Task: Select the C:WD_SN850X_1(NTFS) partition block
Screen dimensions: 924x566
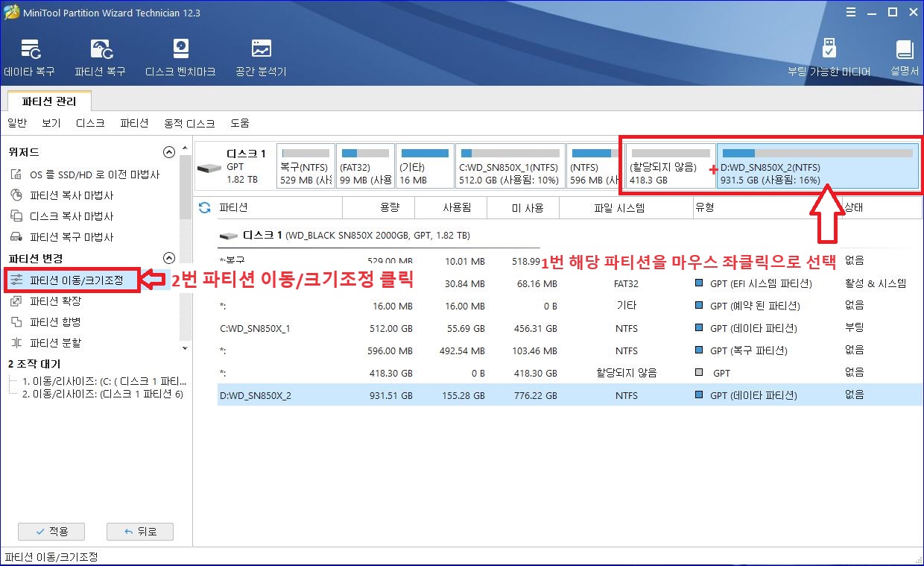Action: point(510,166)
